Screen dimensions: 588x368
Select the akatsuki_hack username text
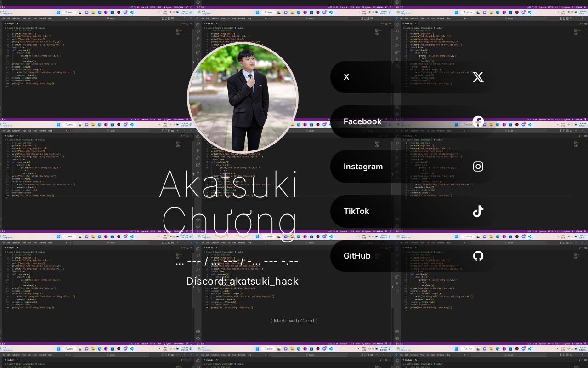point(264,282)
